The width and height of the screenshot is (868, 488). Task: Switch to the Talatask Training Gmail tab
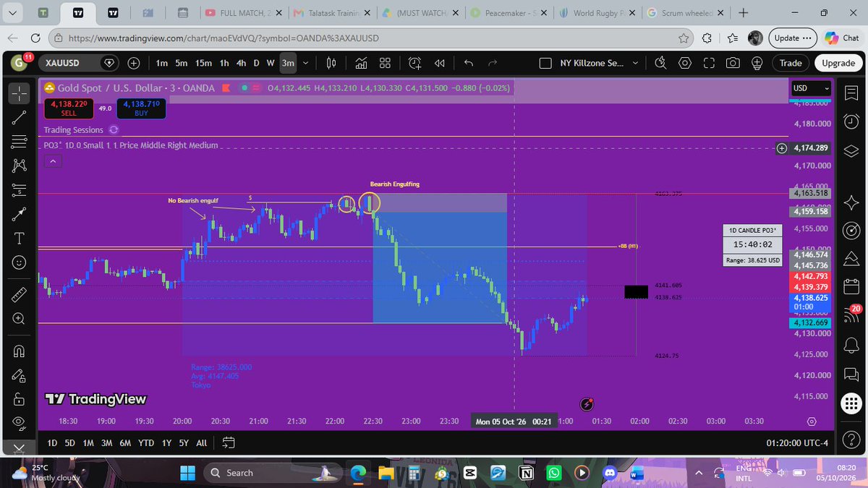[332, 13]
